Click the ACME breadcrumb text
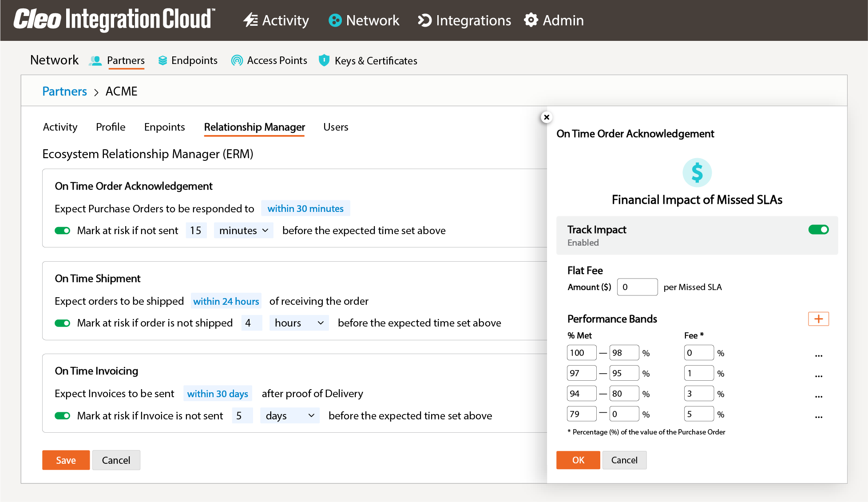 point(121,92)
